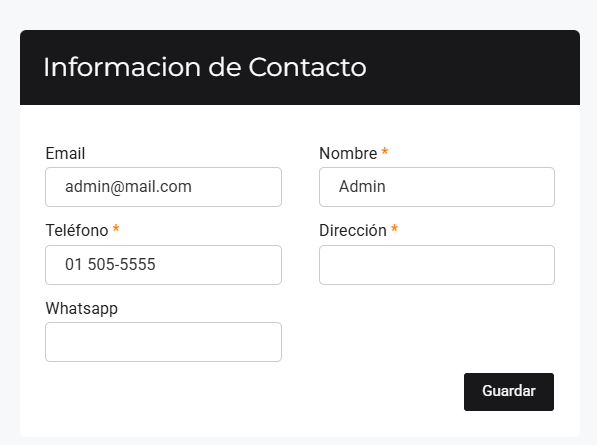The width and height of the screenshot is (597, 445).
Task: Click the required asterisk after Dirección
Action: coord(394,229)
